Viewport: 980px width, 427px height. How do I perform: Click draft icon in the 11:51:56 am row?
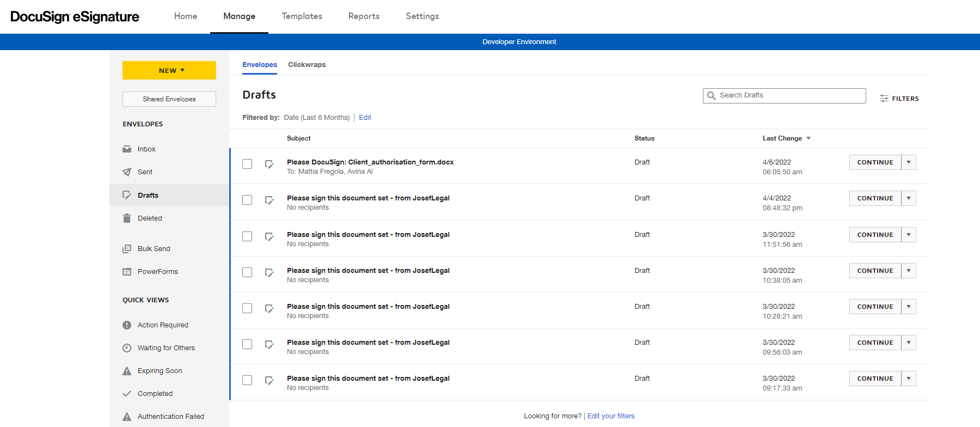coord(269,237)
